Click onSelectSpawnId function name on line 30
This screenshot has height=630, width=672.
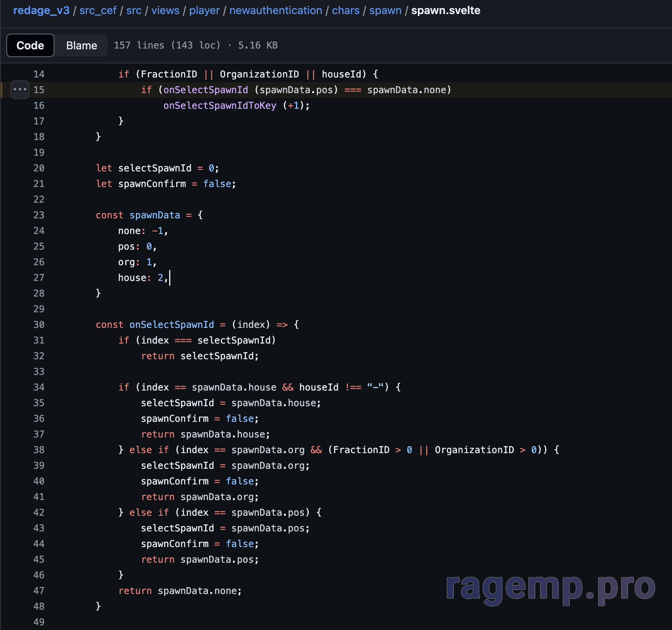tap(172, 325)
